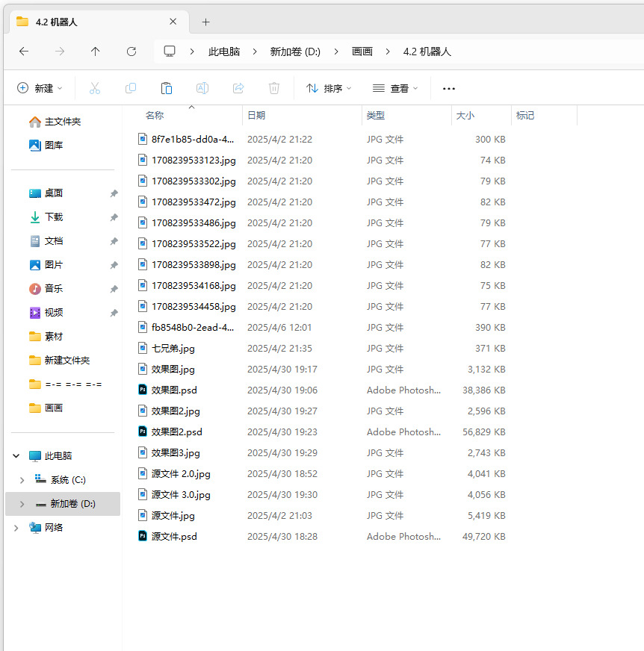This screenshot has width=644, height=651.
Task: Click the Cut scissors icon in toolbar
Action: (95, 88)
